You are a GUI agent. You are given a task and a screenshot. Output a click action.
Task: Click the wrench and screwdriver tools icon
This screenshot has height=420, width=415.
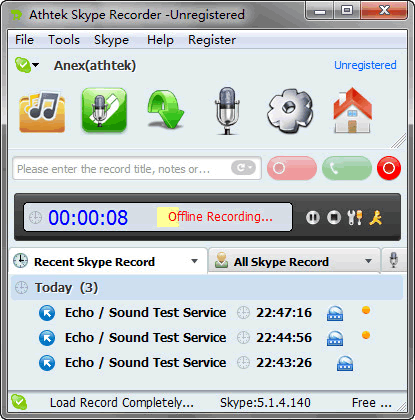pyautogui.click(x=355, y=218)
